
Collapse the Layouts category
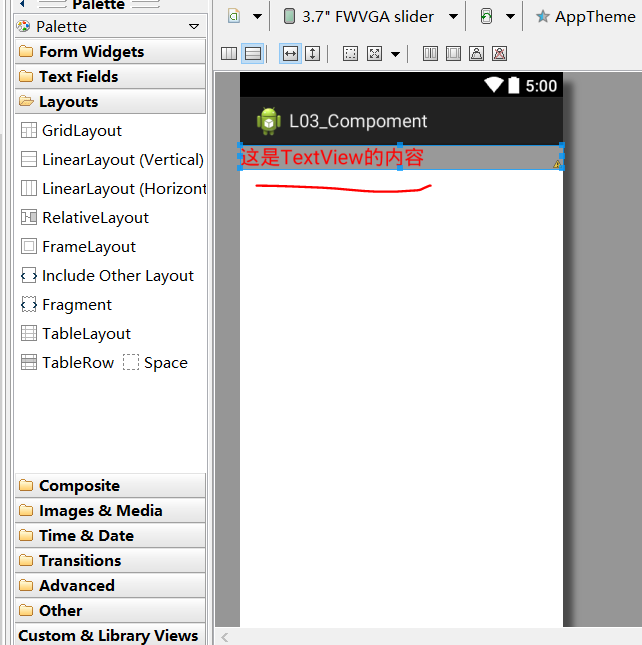[x=110, y=102]
